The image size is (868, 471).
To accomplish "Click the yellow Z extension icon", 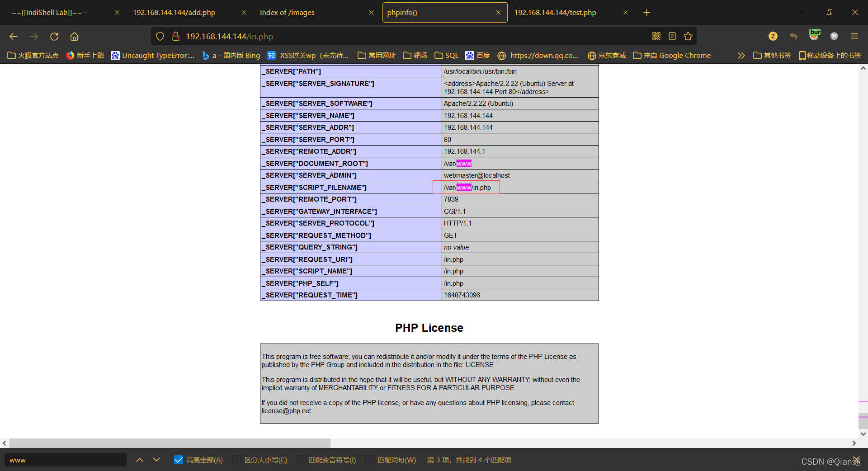I will [773, 37].
